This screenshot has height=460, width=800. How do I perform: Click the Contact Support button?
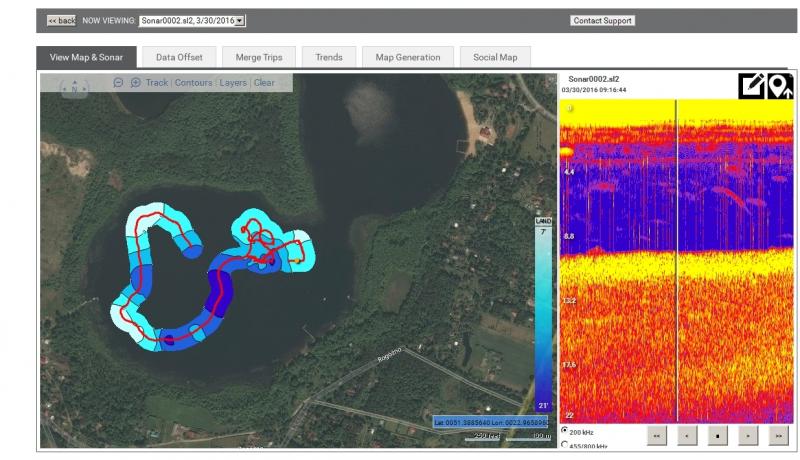(602, 20)
